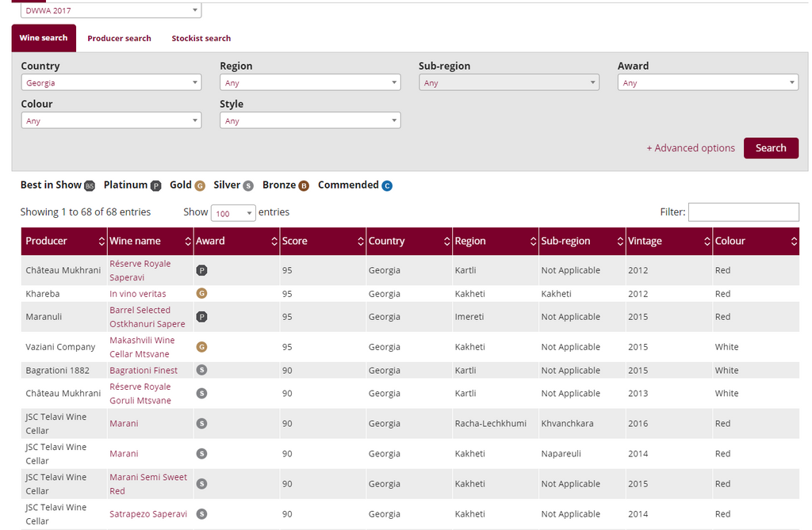Click the Bronze legend badge icon
The image size is (812, 530).
click(304, 185)
